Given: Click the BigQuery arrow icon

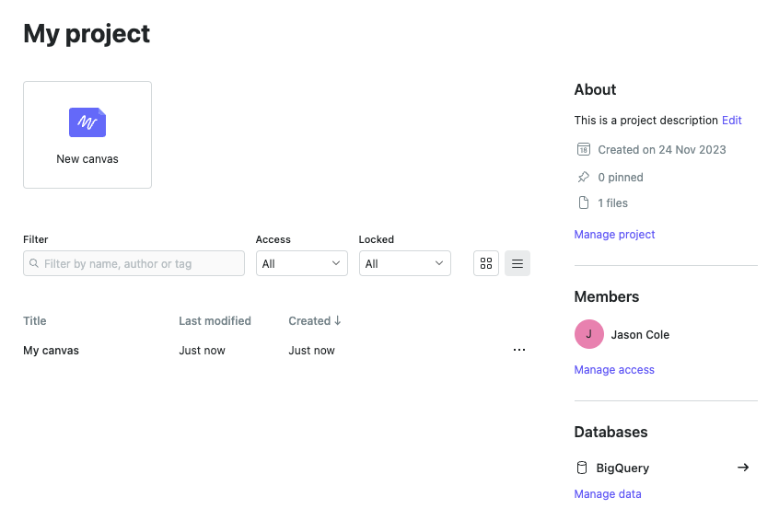Looking at the screenshot, I should (x=743, y=468).
